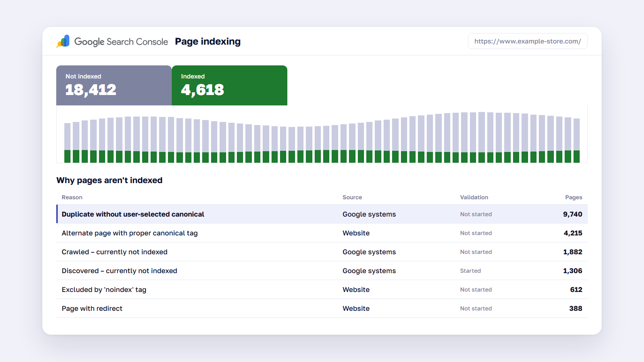Click the example-store.com property URL field
Screen dimensions: 644x362
(x=528, y=41)
